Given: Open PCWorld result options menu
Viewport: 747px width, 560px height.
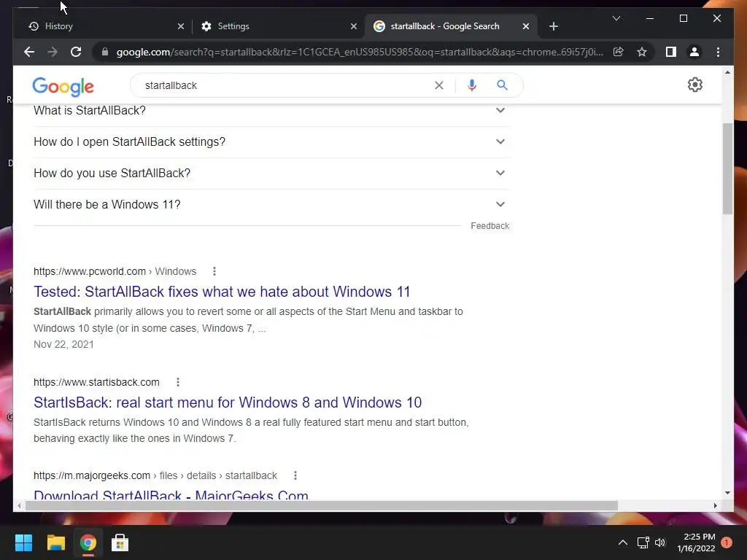Looking at the screenshot, I should point(214,271).
